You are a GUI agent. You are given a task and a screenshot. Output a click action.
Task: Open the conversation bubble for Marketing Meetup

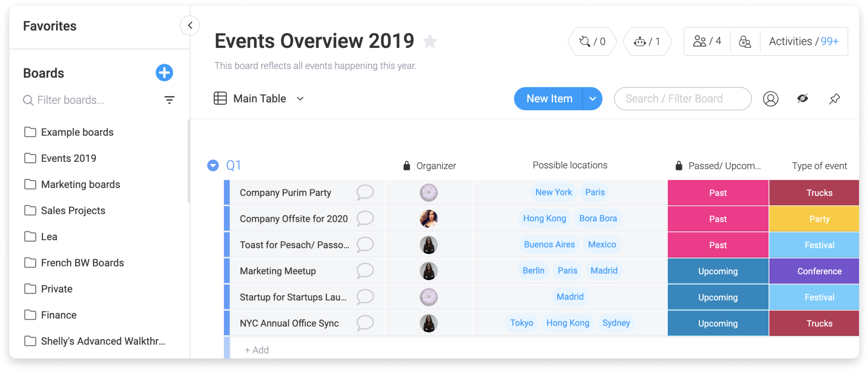click(x=365, y=271)
